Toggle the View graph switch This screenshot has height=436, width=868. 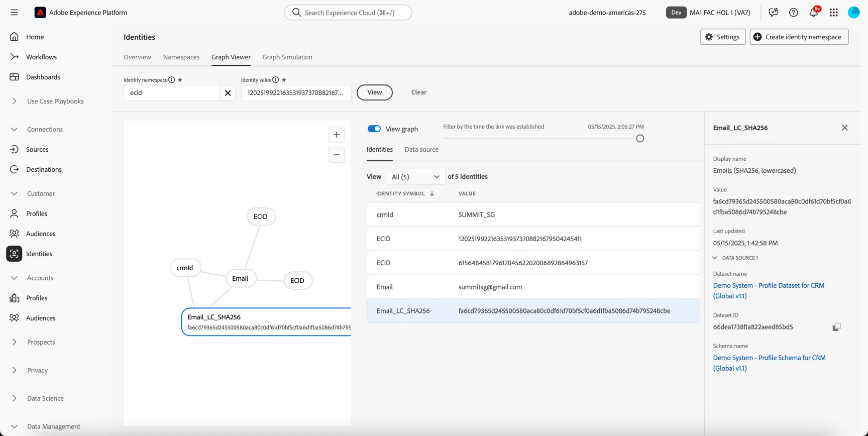click(374, 129)
